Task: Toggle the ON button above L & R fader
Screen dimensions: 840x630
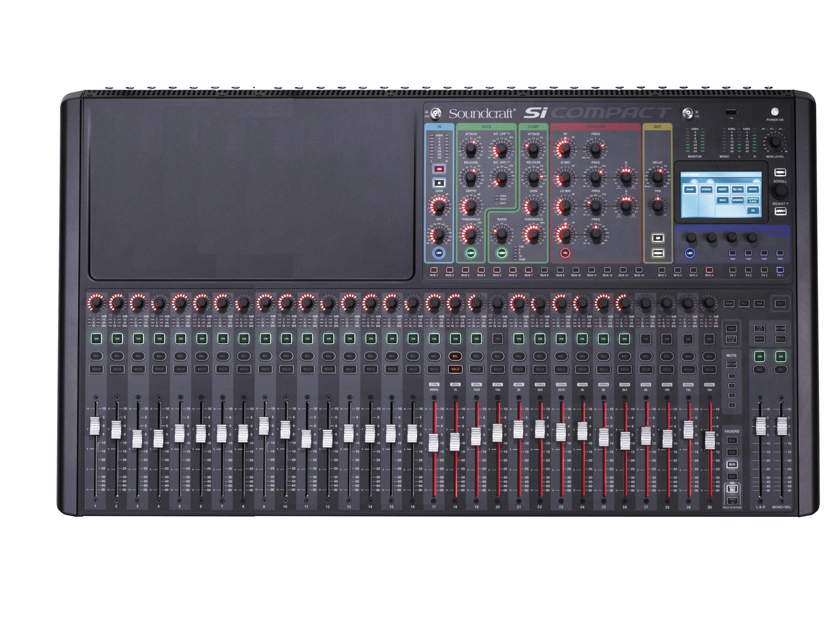Action: 760,356
